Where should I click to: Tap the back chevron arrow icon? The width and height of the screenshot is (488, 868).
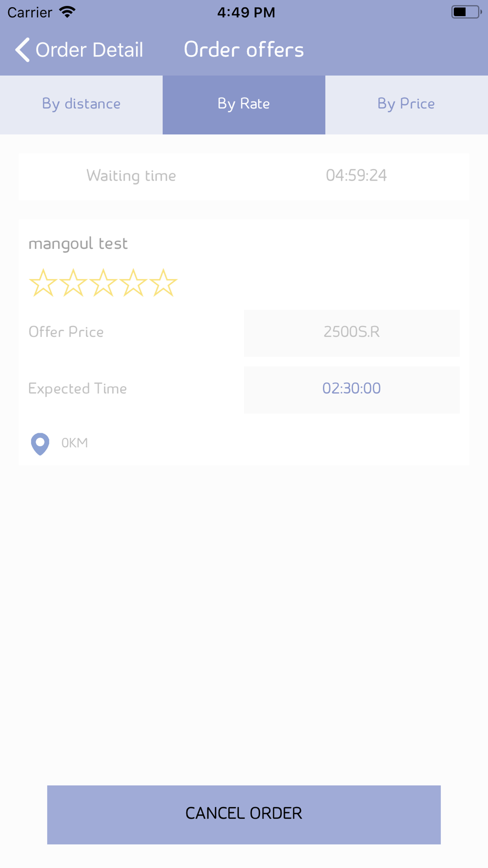point(22,50)
